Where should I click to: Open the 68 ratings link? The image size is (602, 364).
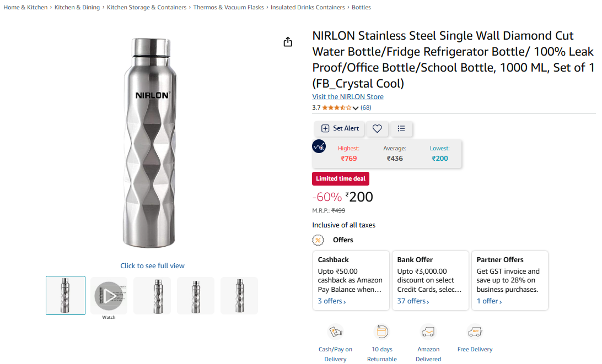[x=366, y=107]
